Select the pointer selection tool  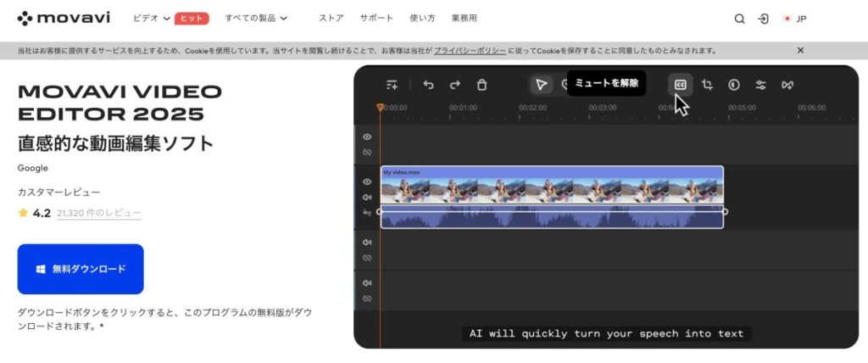click(541, 85)
